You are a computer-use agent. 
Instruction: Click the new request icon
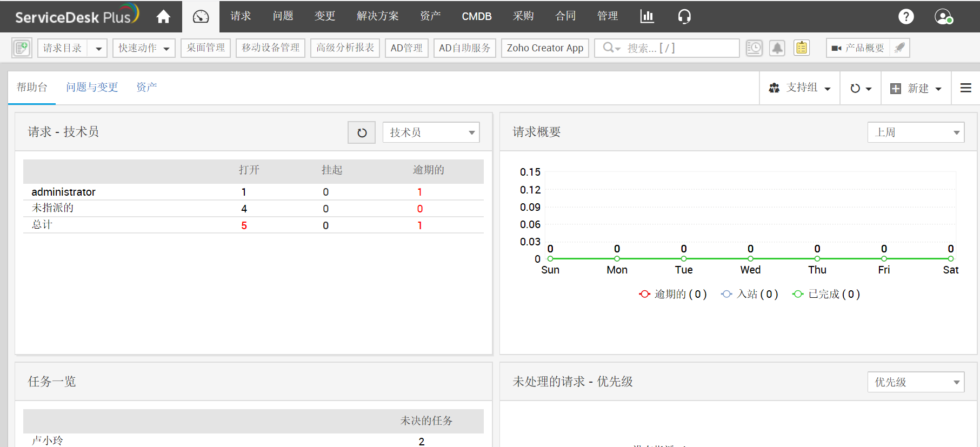(22, 48)
